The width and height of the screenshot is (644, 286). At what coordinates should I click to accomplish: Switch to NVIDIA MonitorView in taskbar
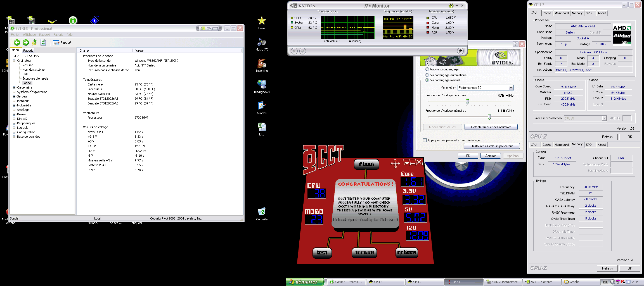point(502,282)
